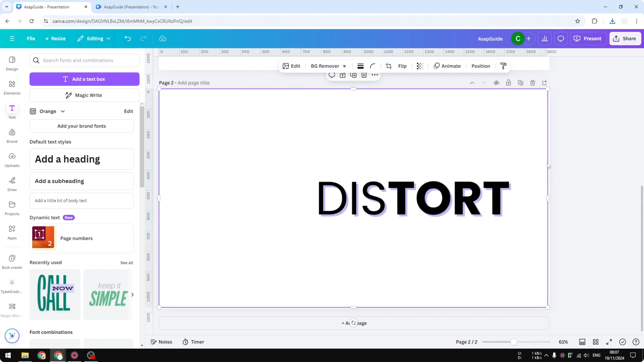Open the File menu
This screenshot has width=644, height=362.
tap(31, 38)
